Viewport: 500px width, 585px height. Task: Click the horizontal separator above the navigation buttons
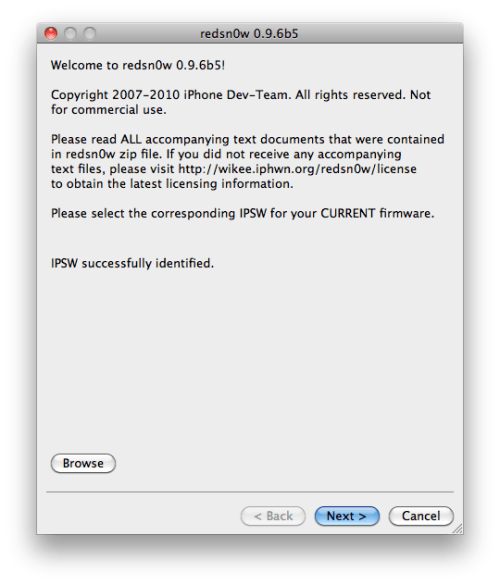pos(250,492)
